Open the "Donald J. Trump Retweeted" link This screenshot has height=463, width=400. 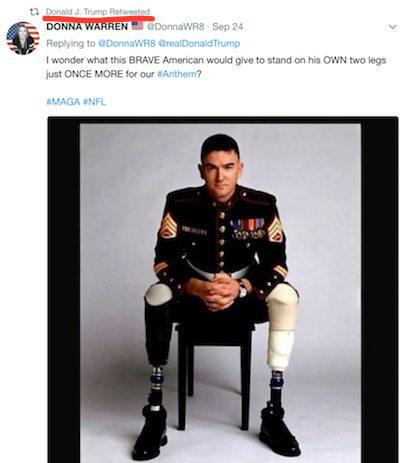[x=98, y=12]
